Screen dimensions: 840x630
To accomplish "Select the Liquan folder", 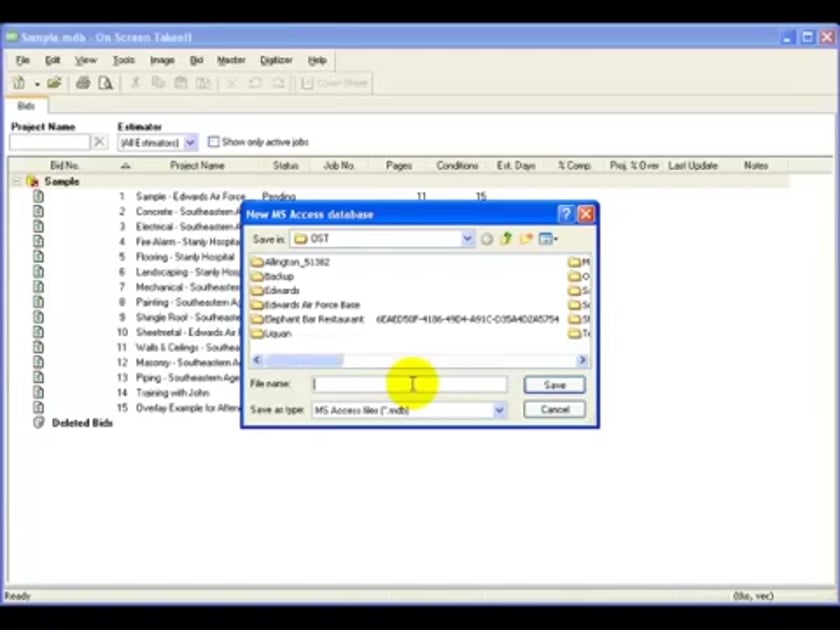I will point(272,334).
